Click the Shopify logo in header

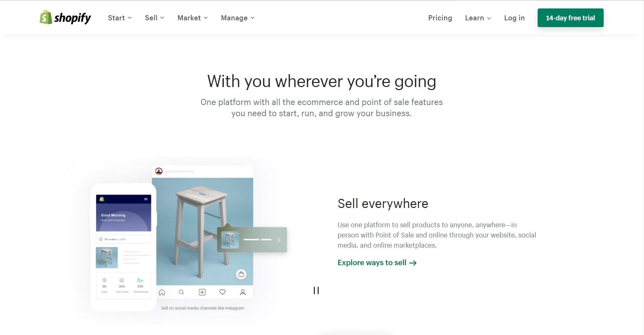pos(65,18)
